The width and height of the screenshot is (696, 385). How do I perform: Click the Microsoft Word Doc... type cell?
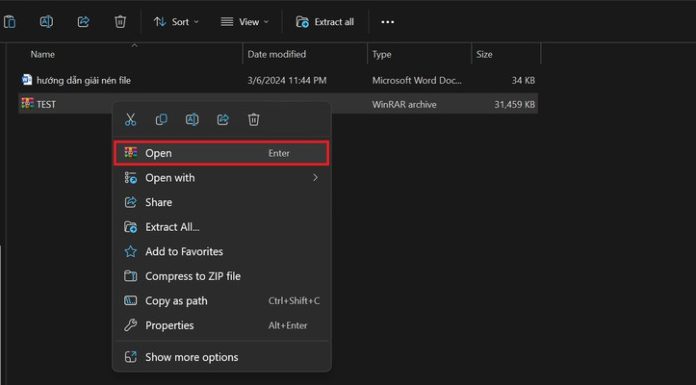pyautogui.click(x=417, y=80)
